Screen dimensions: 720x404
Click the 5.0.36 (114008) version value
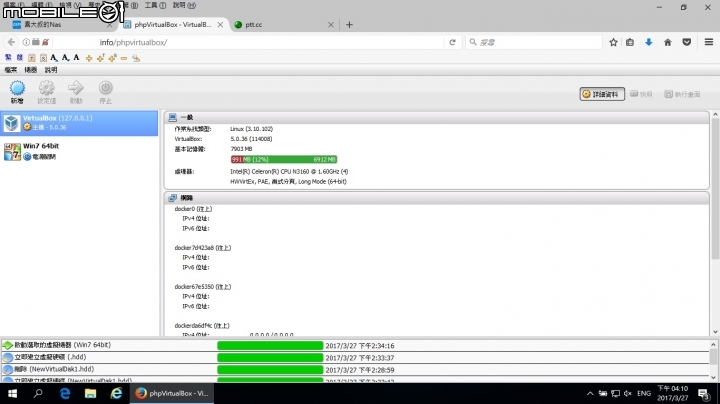point(251,139)
